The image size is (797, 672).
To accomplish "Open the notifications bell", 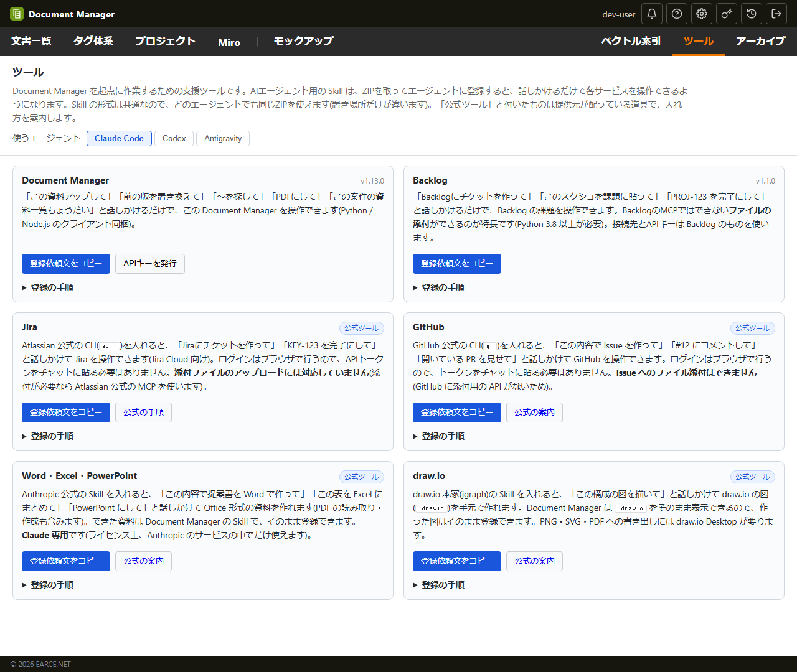I will click(x=652, y=14).
